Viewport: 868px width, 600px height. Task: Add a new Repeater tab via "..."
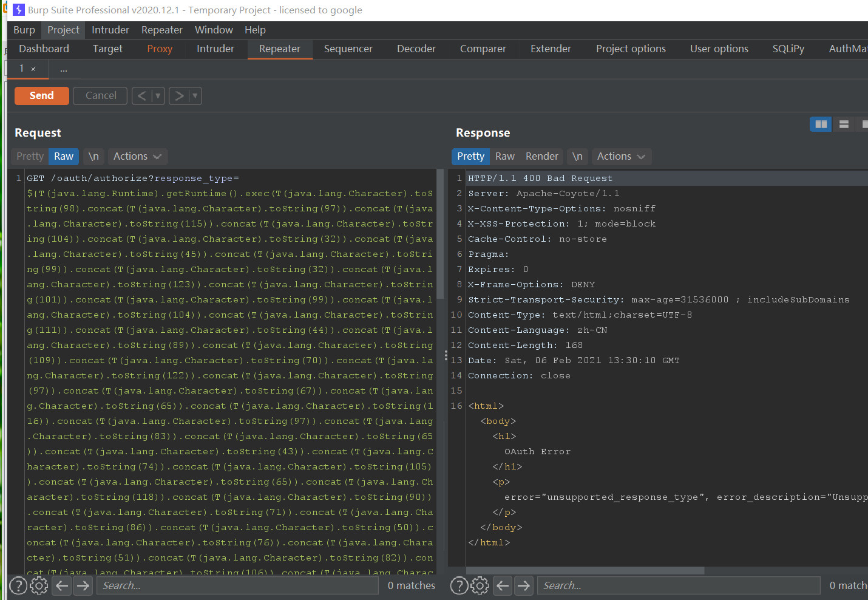[x=64, y=69]
